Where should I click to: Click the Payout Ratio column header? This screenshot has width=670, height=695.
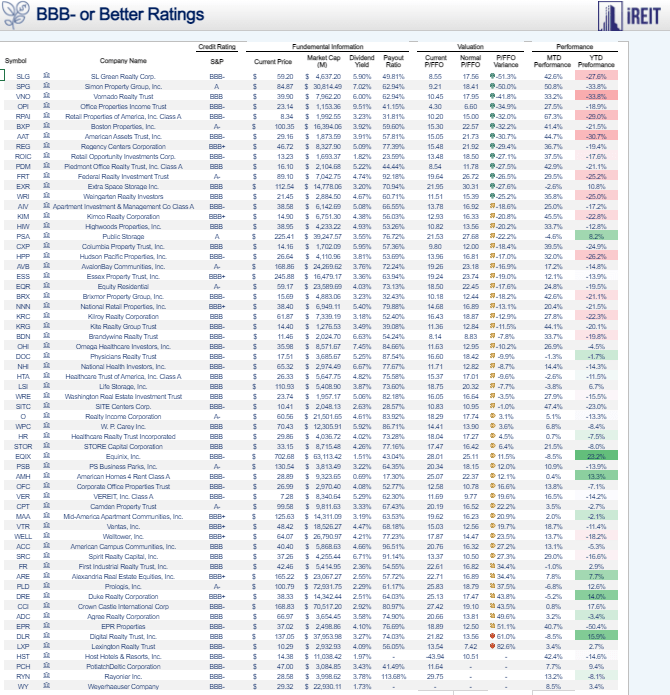(x=393, y=61)
